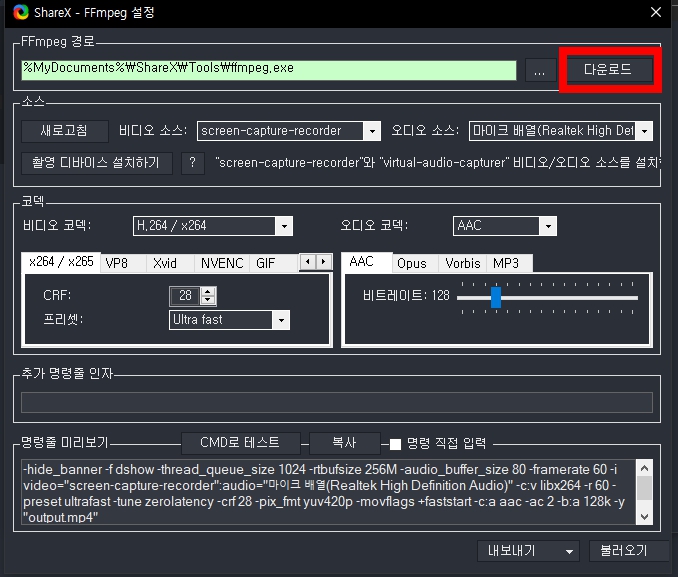678x577 pixels.
Task: Switch to the NVENC tab
Action: pos(222,263)
